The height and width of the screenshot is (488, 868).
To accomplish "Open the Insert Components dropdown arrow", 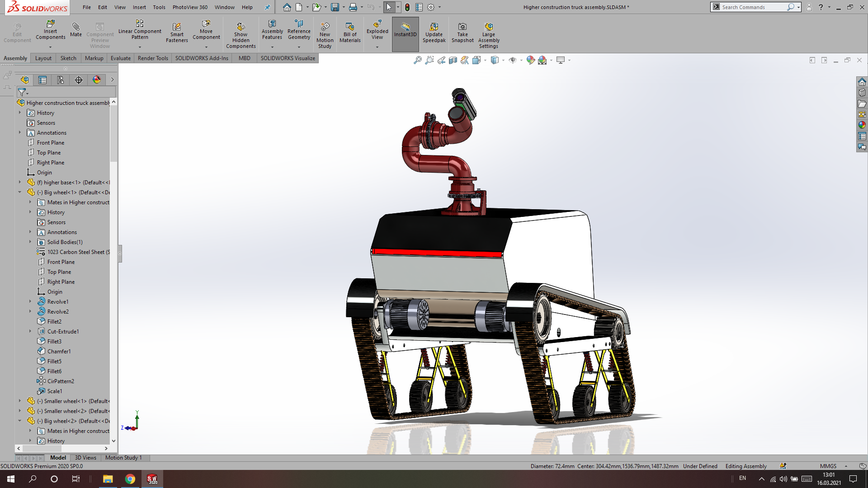I will click(50, 47).
